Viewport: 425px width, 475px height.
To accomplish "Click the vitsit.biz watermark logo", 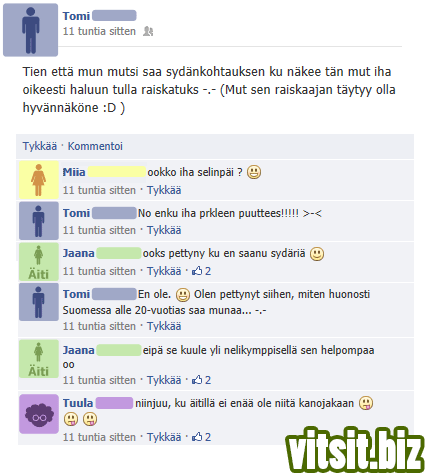I will 354,450.
